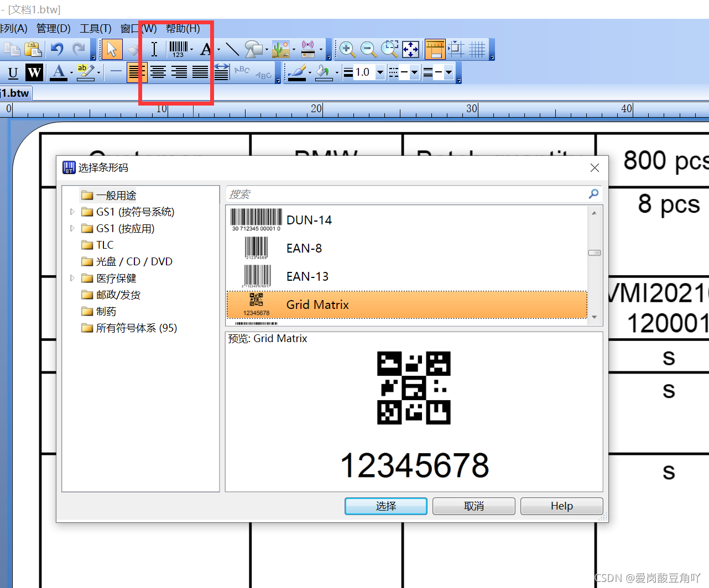Open the 排列(A) menu
This screenshot has width=709, height=588.
(13, 28)
